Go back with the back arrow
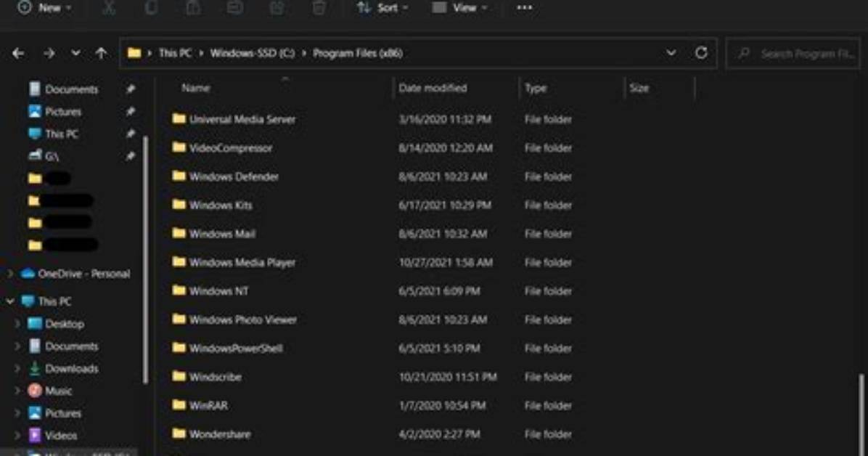The image size is (868, 456). 18,53
